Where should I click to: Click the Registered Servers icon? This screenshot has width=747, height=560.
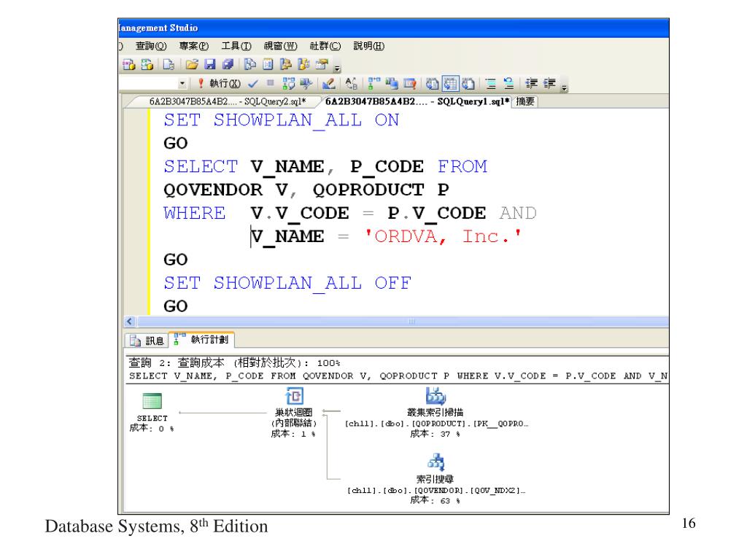pyautogui.click(x=250, y=64)
